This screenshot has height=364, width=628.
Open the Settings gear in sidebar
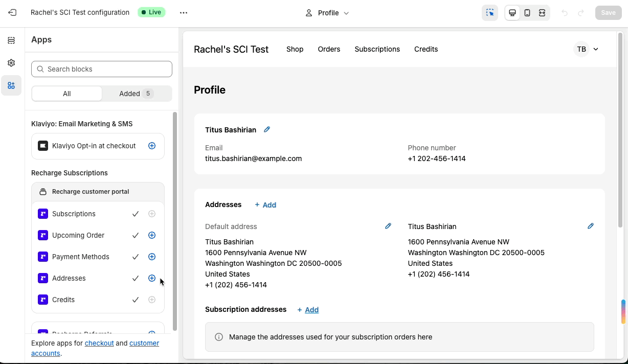click(11, 63)
